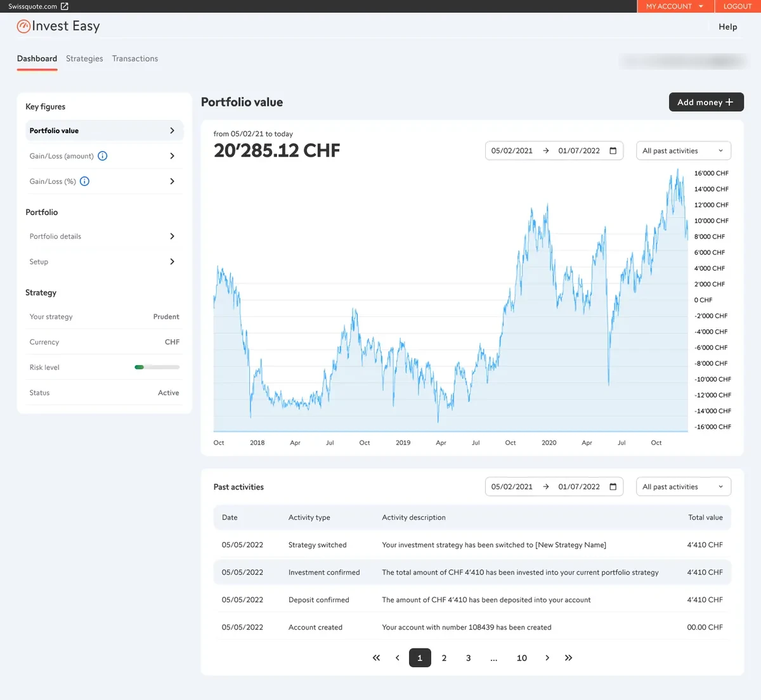
Task: Open All past activities dropdown above chart
Action: (x=684, y=151)
